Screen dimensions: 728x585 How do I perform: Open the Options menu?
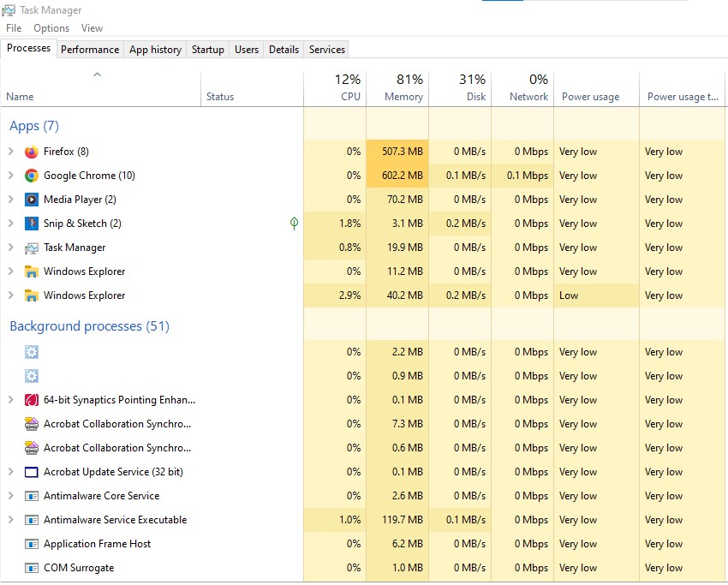click(x=51, y=28)
